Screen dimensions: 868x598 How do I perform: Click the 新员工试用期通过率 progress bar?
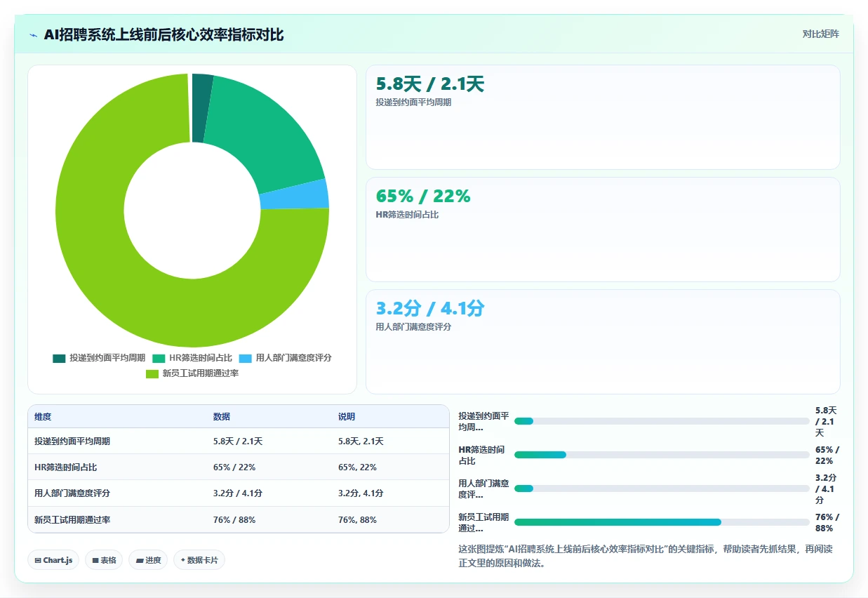pos(662,522)
